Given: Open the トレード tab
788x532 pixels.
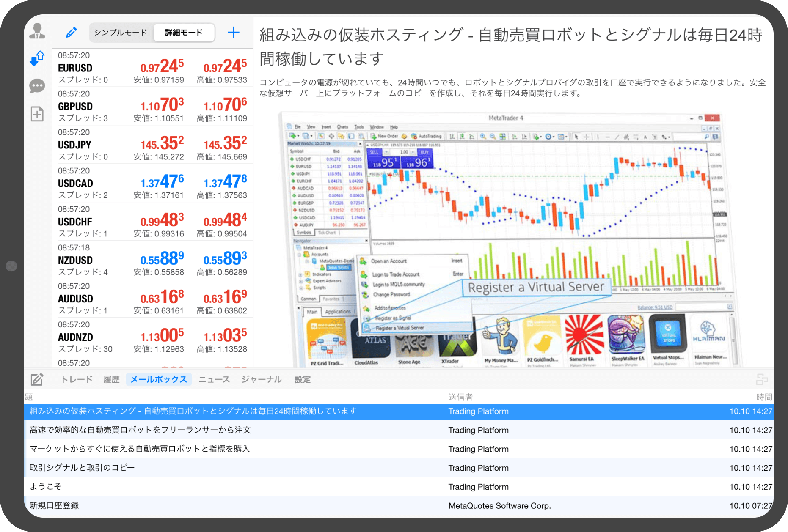Looking at the screenshot, I should pos(77,379).
